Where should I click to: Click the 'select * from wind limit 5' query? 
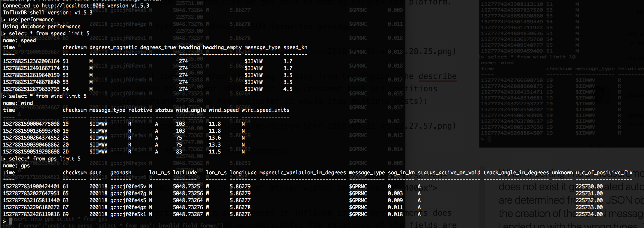48,96
